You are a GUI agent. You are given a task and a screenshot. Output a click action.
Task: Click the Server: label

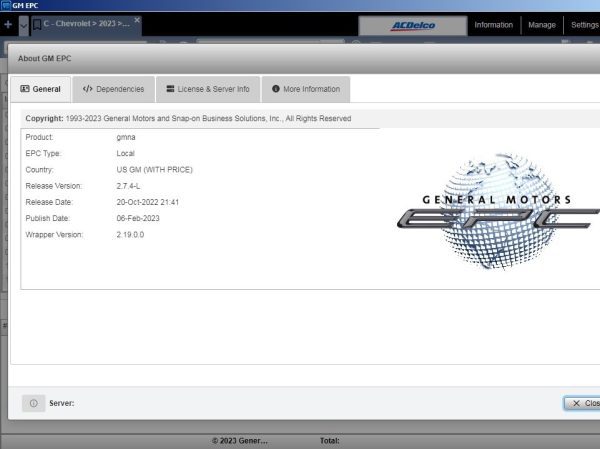point(62,403)
